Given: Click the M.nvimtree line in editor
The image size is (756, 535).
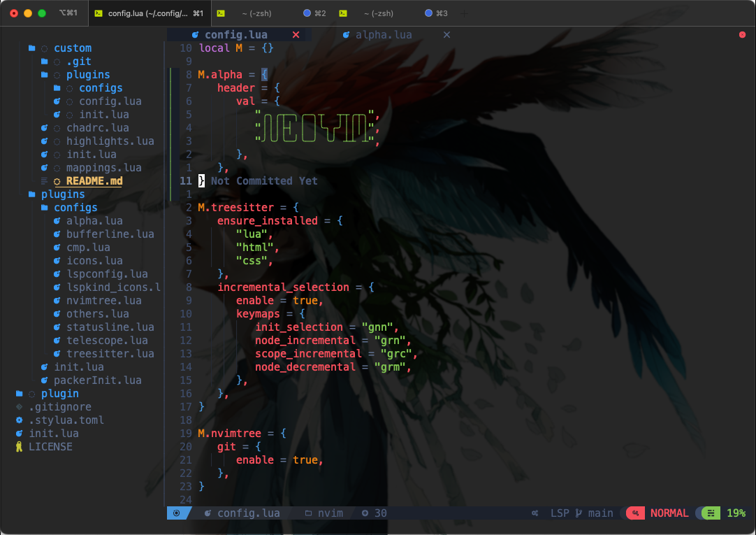Looking at the screenshot, I should (242, 433).
